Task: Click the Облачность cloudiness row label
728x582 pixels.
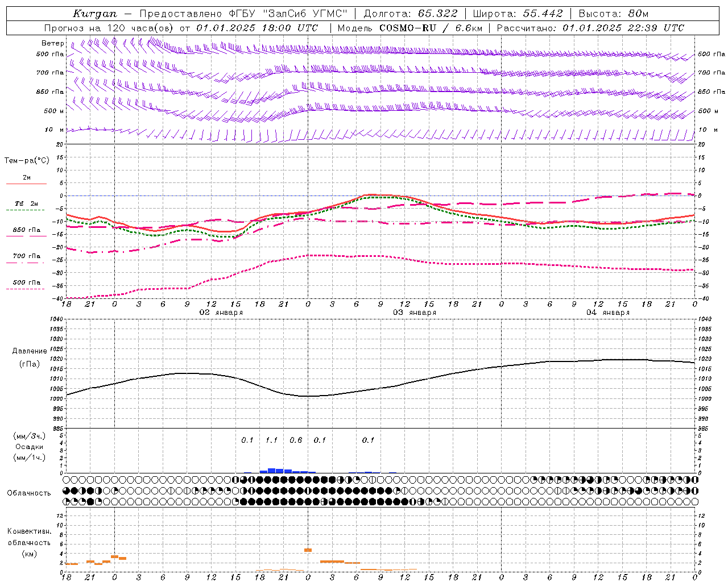Action: point(29,493)
